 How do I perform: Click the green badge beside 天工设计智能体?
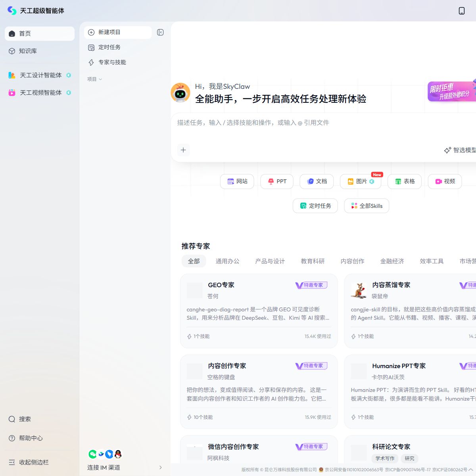click(x=69, y=75)
